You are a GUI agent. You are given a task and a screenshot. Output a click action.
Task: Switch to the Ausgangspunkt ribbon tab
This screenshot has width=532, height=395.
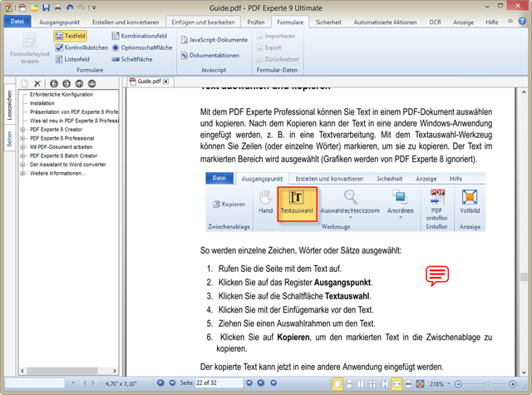tap(59, 22)
